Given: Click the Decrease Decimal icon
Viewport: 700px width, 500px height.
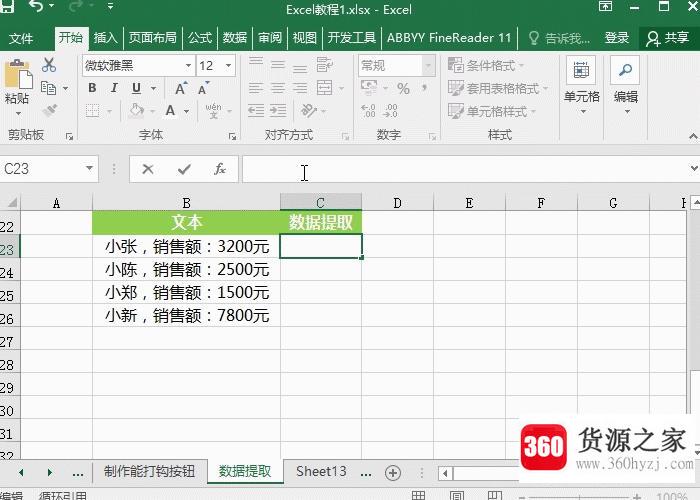Looking at the screenshot, I should [x=390, y=111].
